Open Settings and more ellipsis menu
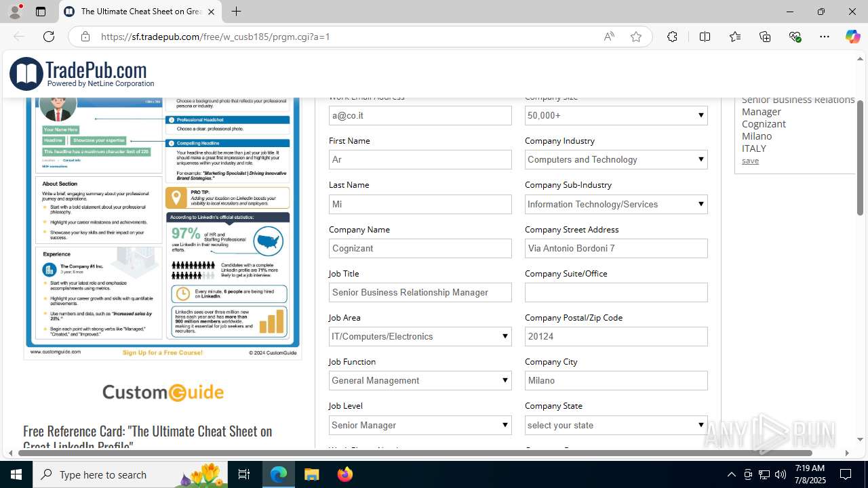Image resolution: width=868 pixels, height=488 pixels. [x=825, y=37]
